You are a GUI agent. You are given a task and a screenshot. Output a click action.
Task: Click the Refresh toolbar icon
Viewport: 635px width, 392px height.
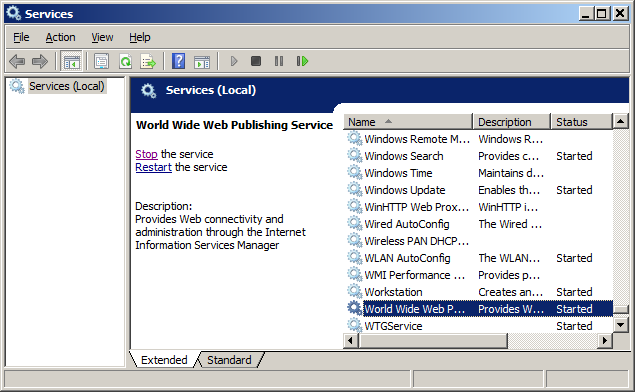[126, 62]
